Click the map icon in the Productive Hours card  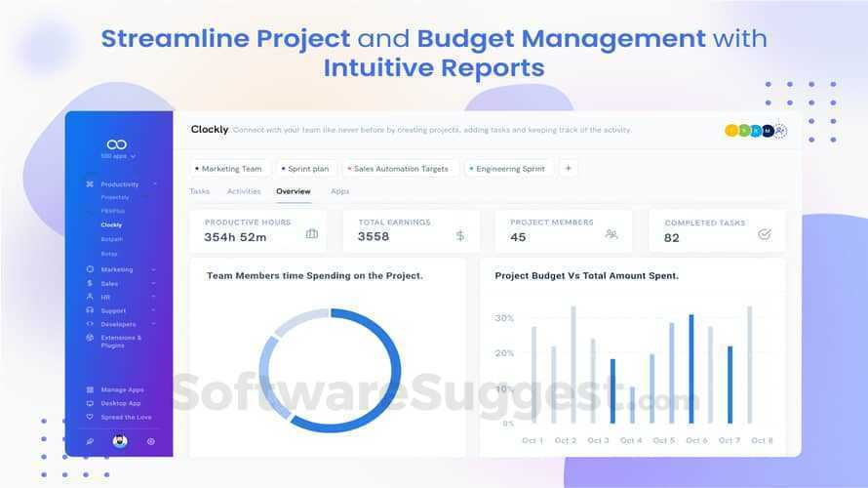[312, 234]
